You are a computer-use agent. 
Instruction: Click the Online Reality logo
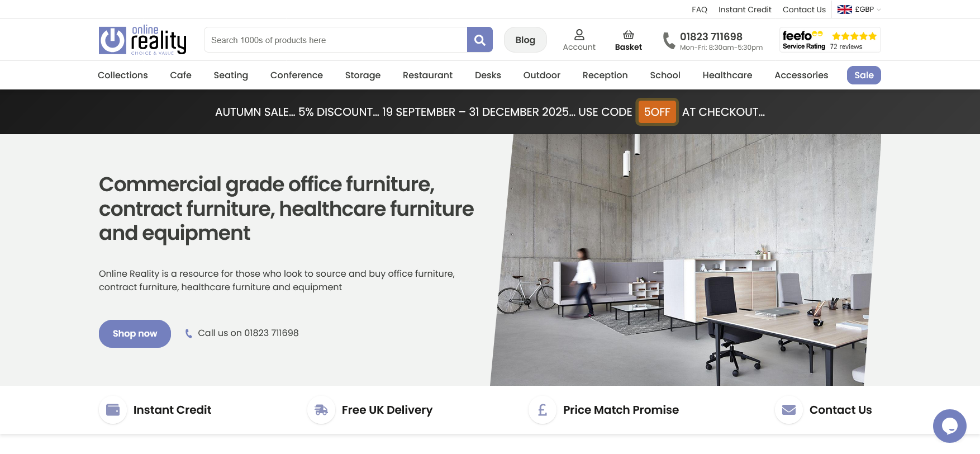pyautogui.click(x=142, y=40)
